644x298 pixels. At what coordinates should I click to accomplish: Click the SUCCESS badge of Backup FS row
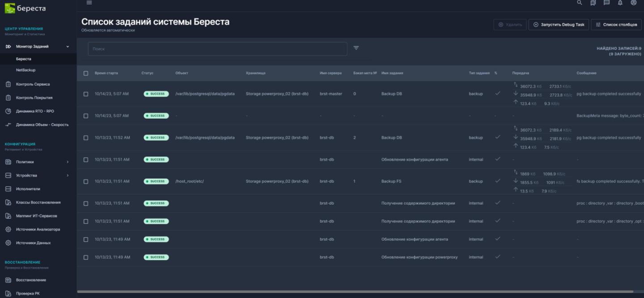tap(156, 181)
